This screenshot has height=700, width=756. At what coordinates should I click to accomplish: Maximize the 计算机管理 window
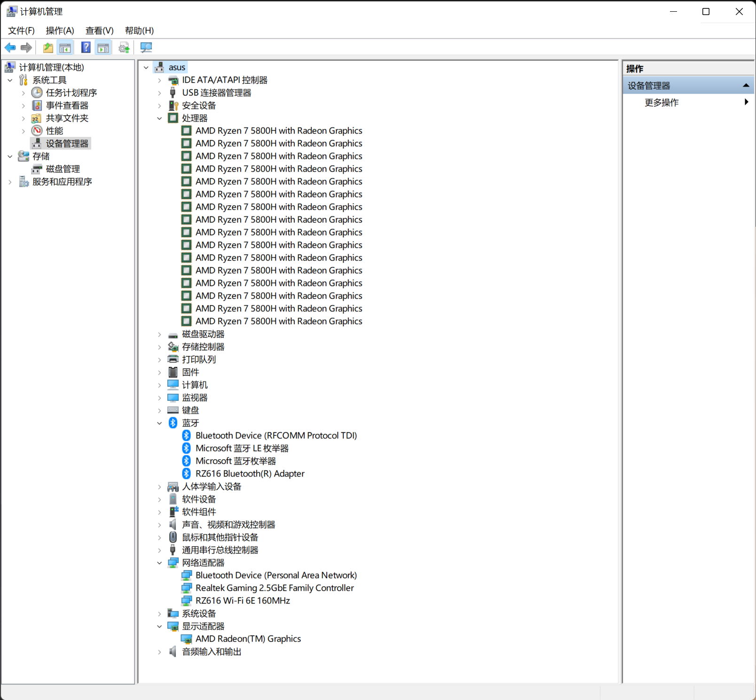point(706,12)
